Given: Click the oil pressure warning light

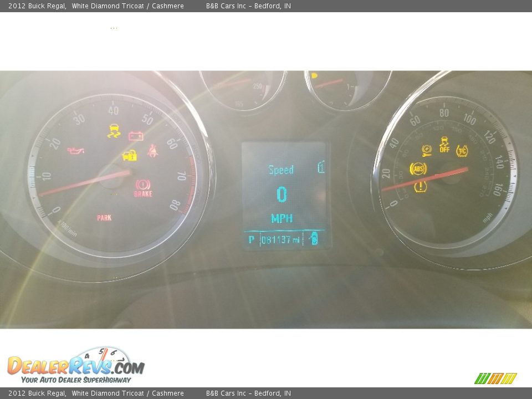Looking at the screenshot, I should [x=76, y=150].
